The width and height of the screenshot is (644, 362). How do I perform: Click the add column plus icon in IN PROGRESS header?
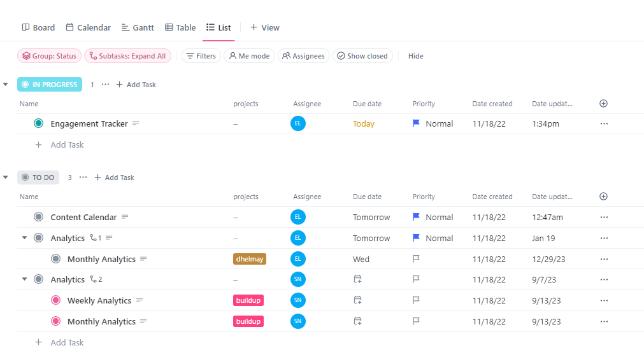(603, 104)
